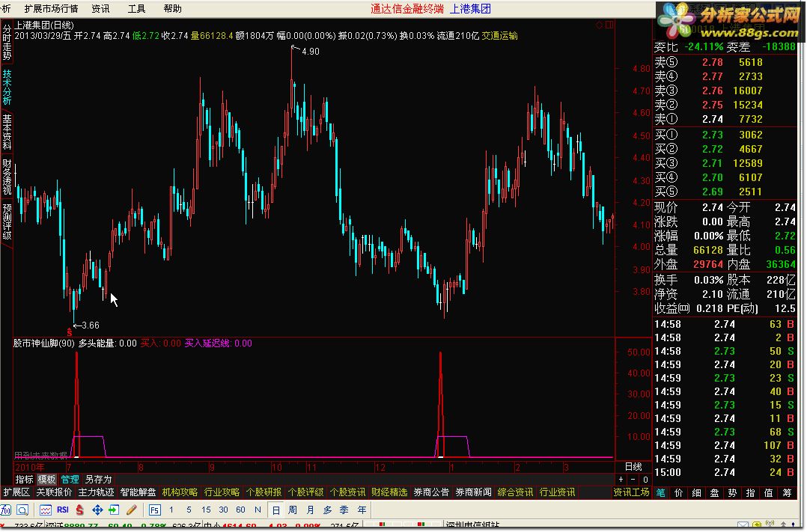This screenshot has height=532, width=807.
Task: Open the 券商公告 tab
Action: point(432,492)
